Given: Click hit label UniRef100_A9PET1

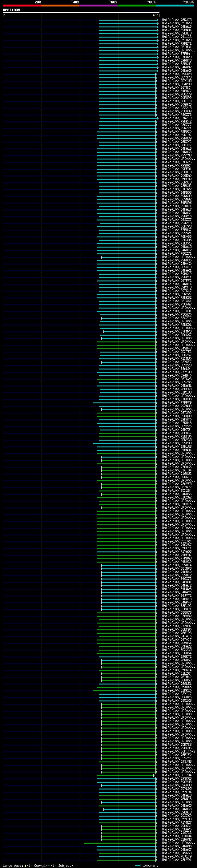Looking at the screenshot, I should pyautogui.click(x=177, y=43).
